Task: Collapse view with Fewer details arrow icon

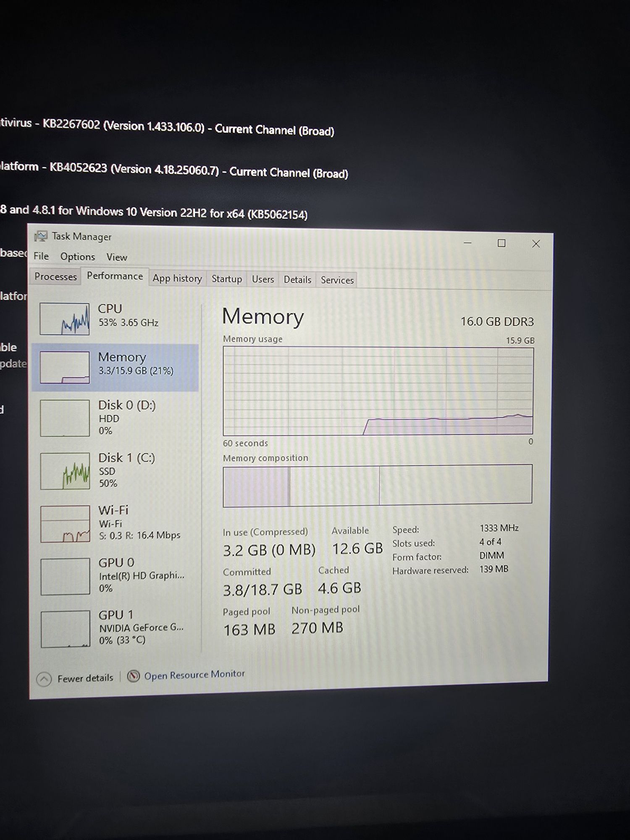Action: [x=44, y=679]
